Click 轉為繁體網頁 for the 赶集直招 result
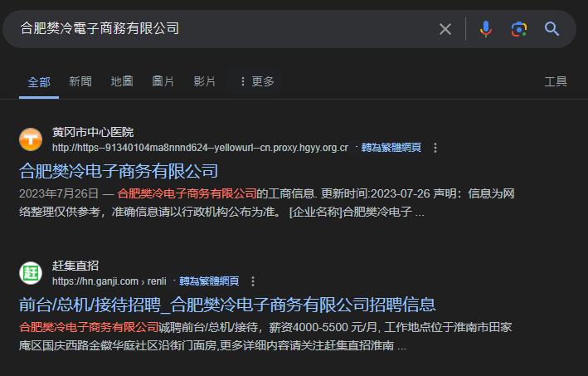Viewport: 588px width, 376px height. [209, 281]
